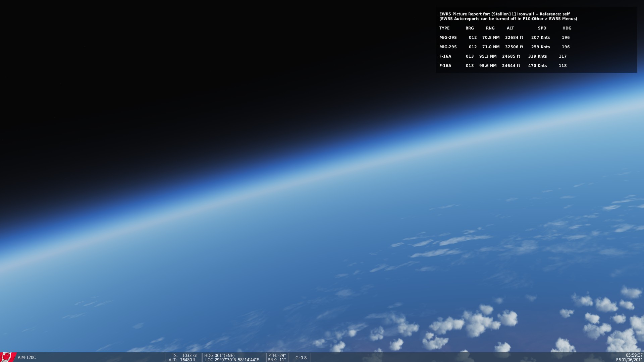Click the ALT 16480 ft altitude readout

click(x=182, y=360)
